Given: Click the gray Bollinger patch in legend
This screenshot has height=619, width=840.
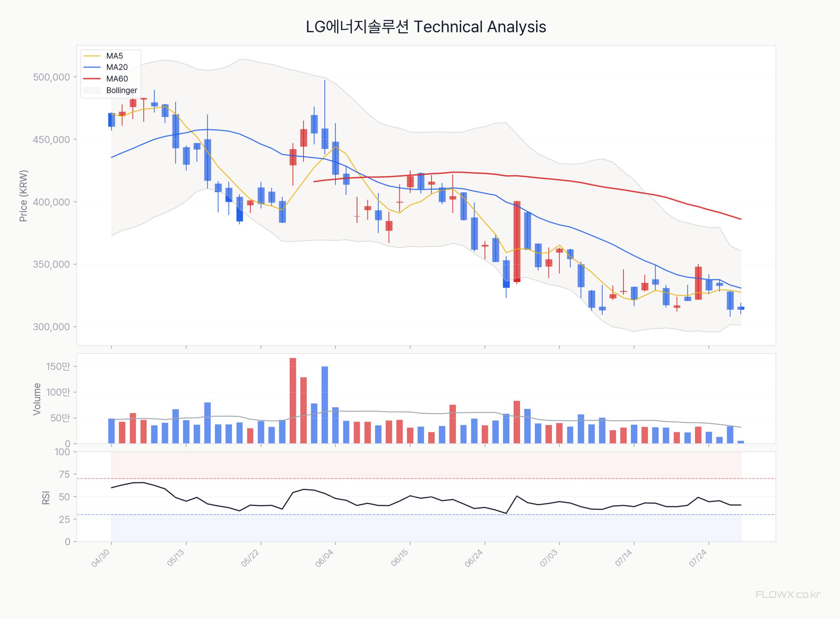Looking at the screenshot, I should (x=92, y=90).
